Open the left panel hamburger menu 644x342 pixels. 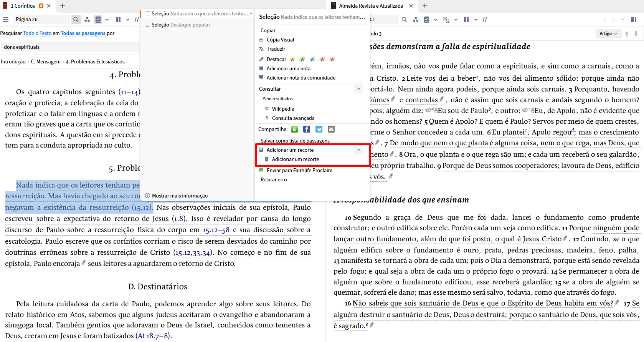coord(6,20)
